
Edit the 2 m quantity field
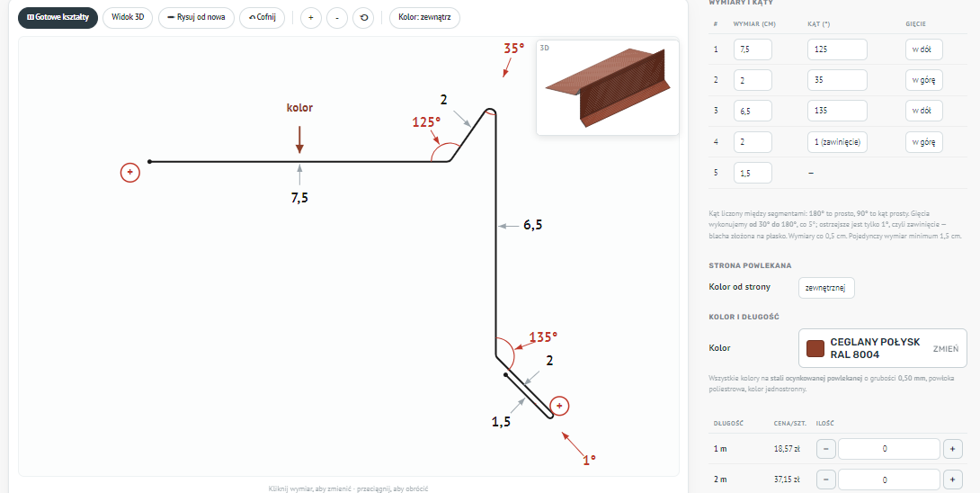click(x=889, y=480)
